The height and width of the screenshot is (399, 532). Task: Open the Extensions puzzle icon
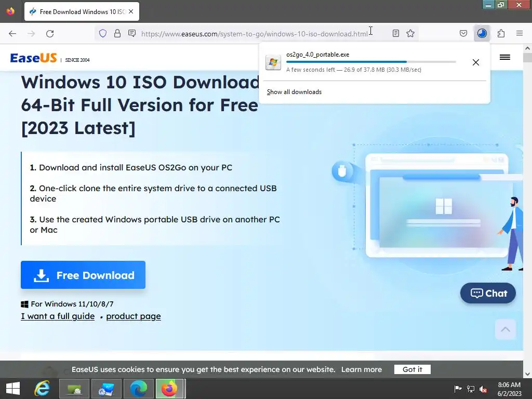pyautogui.click(x=501, y=33)
